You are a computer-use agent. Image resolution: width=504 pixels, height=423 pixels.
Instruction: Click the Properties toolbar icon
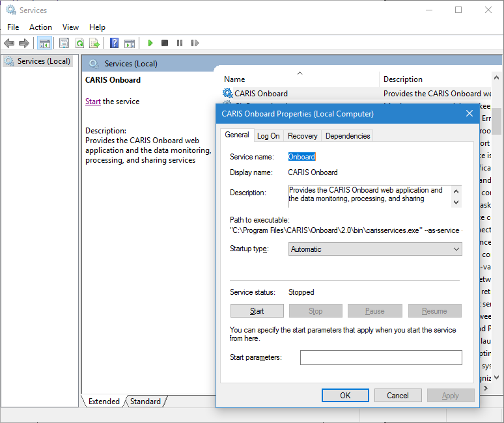[64, 43]
